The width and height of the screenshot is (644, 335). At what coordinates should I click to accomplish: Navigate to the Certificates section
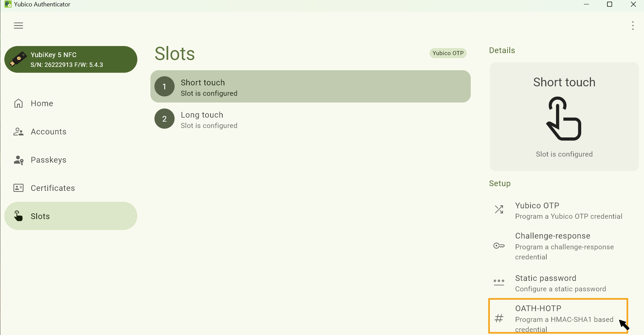point(53,188)
